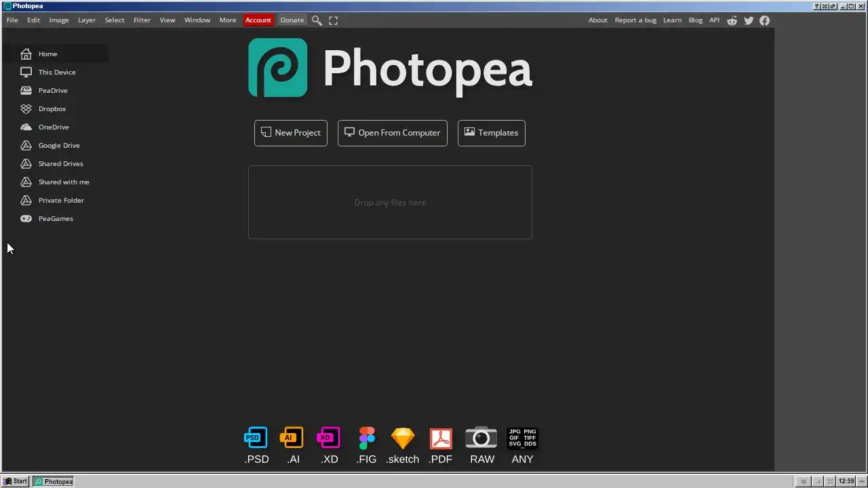
Task: Click the .PSD file format icon
Action: pyautogui.click(x=256, y=445)
